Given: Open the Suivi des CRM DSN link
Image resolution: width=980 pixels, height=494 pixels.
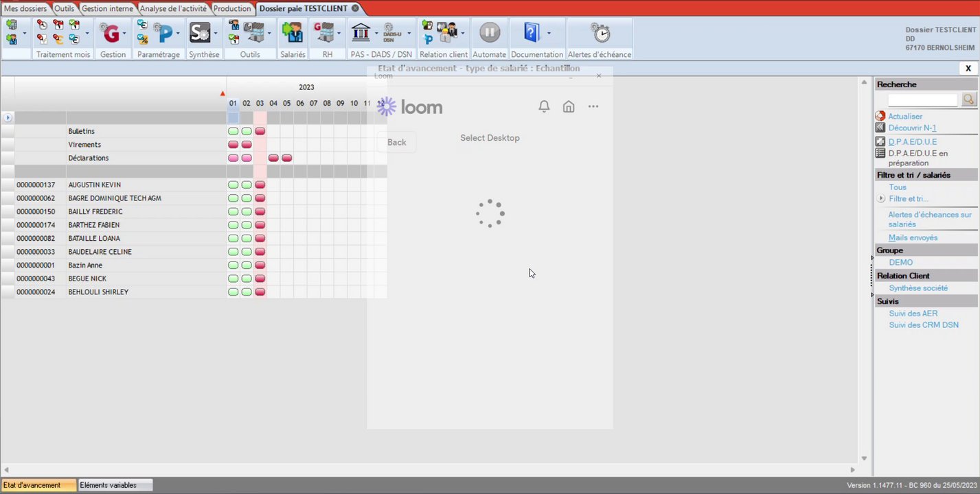Looking at the screenshot, I should (x=924, y=325).
